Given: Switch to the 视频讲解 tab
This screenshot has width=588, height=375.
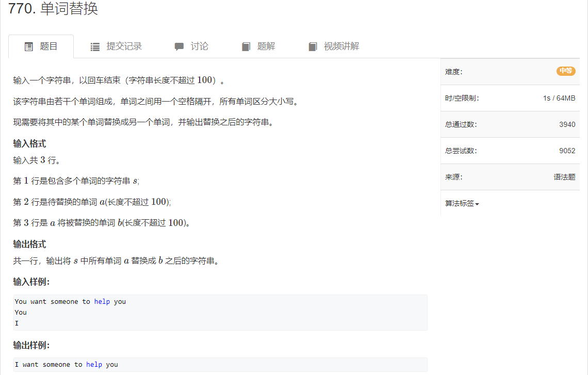Looking at the screenshot, I should [x=340, y=46].
